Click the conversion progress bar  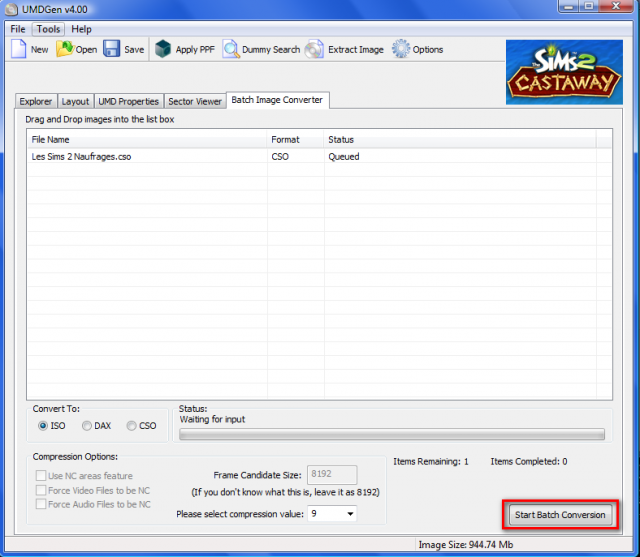[x=392, y=434]
